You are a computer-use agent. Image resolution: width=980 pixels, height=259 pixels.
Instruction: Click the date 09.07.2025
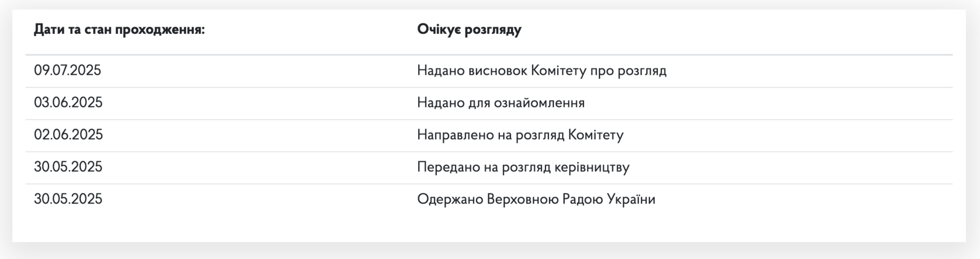68,71
